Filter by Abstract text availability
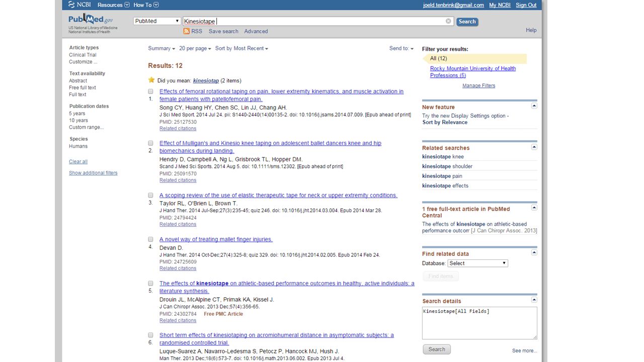This screenshot has width=644, height=362. point(78,80)
